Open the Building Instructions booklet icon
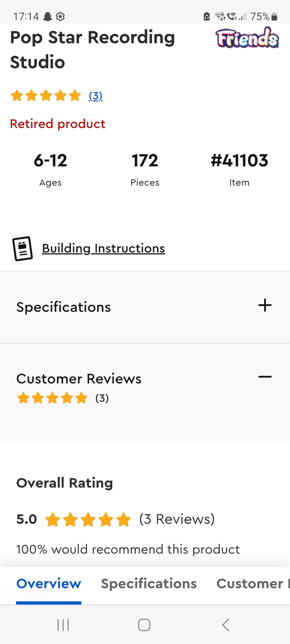The height and width of the screenshot is (644, 290). [22, 248]
